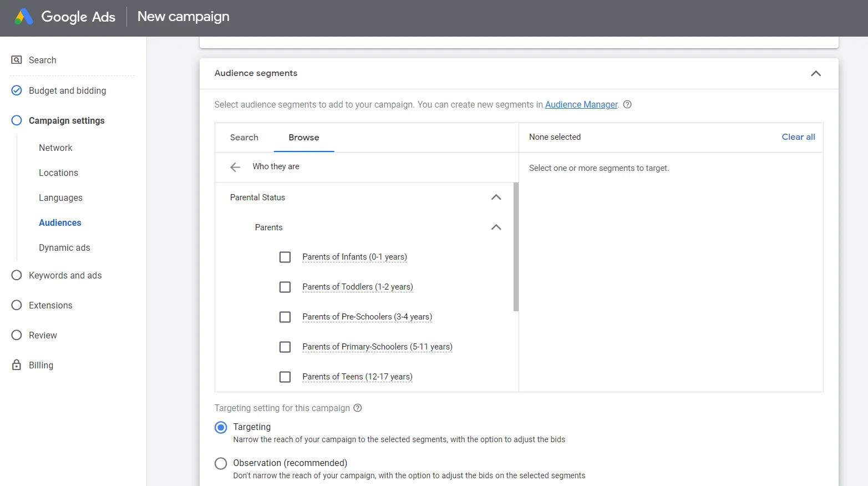Open the Audience Manager link
868x486 pixels.
pyautogui.click(x=581, y=104)
